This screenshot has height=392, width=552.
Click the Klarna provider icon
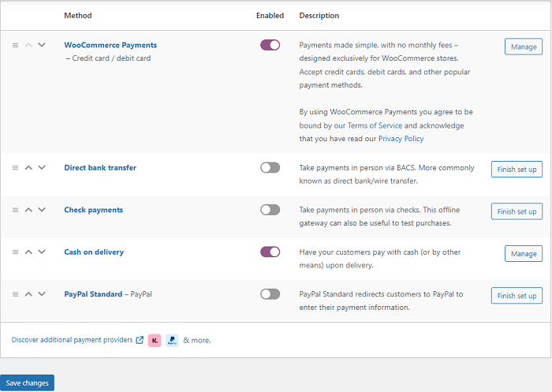(x=155, y=340)
